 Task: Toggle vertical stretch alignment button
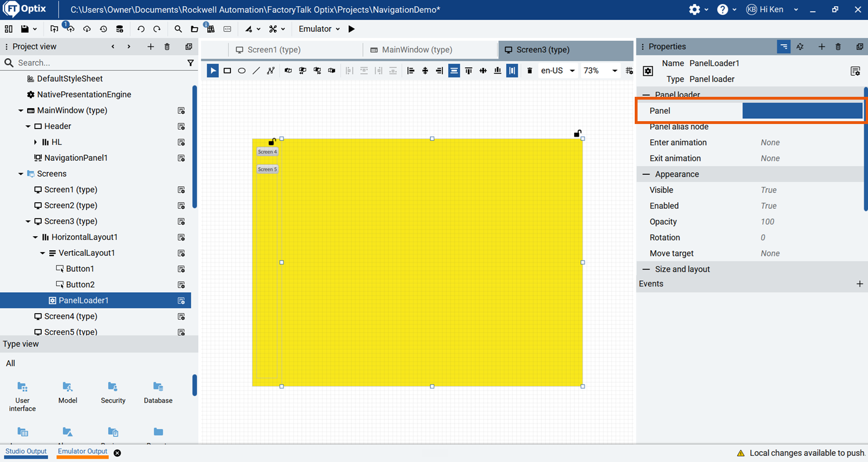pyautogui.click(x=512, y=71)
